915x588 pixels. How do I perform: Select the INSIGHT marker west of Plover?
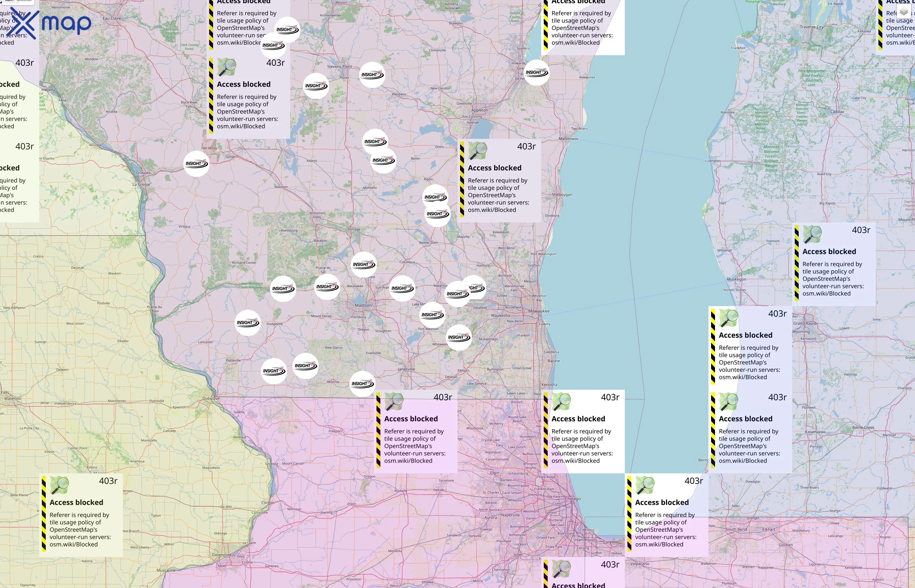click(316, 86)
